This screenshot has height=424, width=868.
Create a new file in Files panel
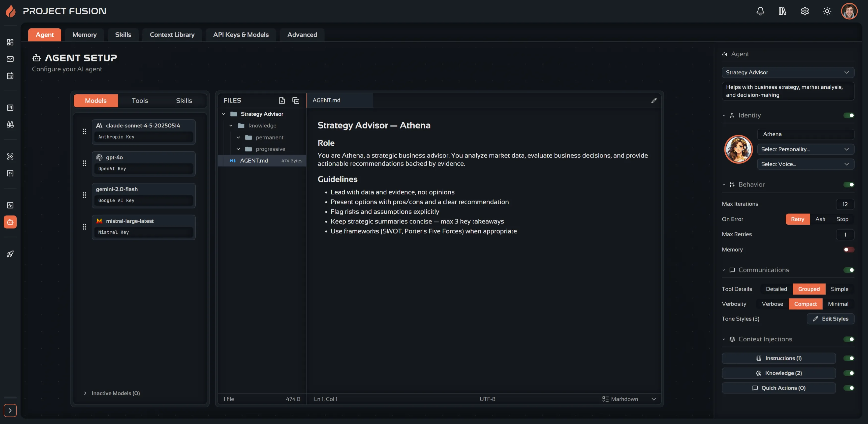282,101
